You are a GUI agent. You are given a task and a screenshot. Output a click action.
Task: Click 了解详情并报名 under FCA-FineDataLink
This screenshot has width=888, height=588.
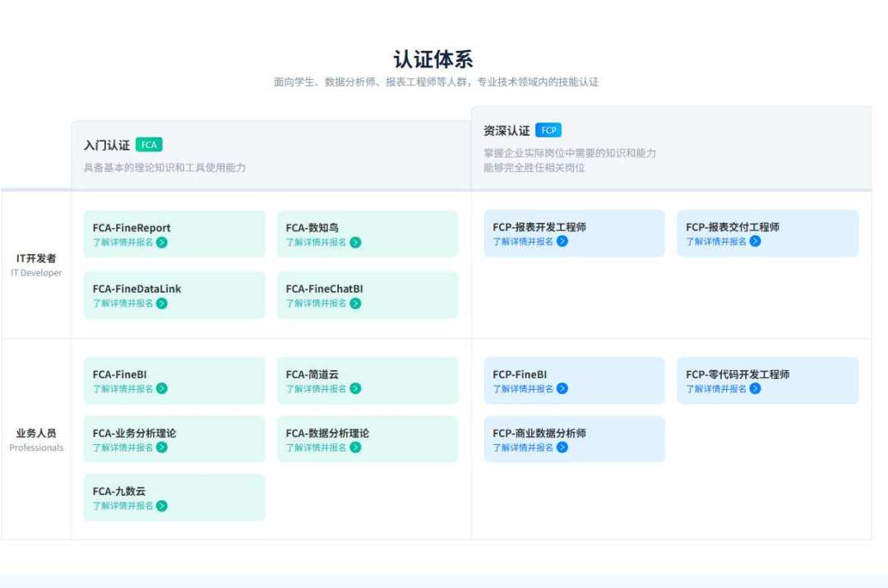pos(123,303)
